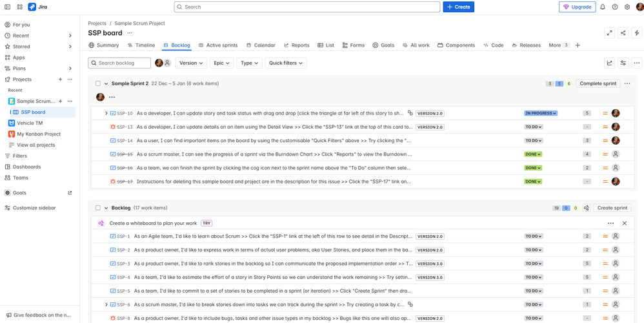Click the bug type icon of SSP-17

[x=113, y=182]
